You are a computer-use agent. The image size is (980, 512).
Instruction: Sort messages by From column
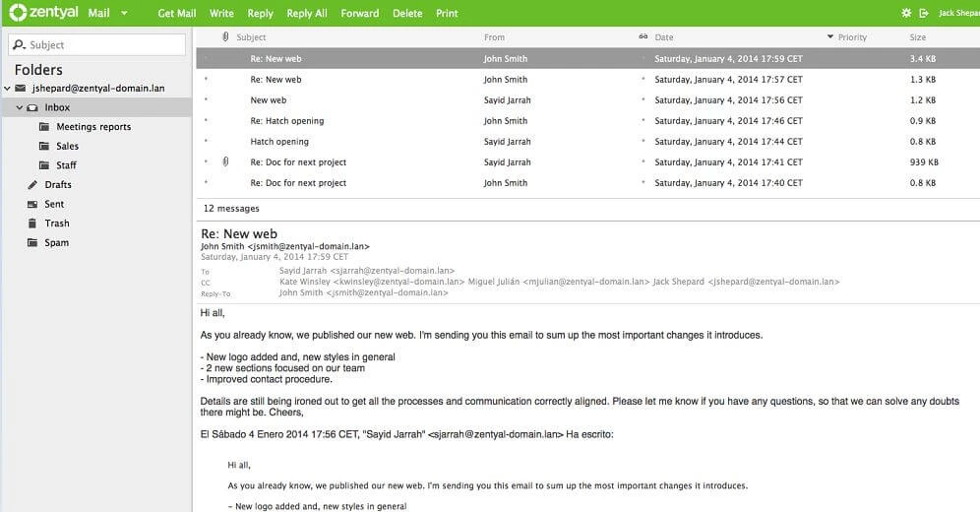(494, 37)
